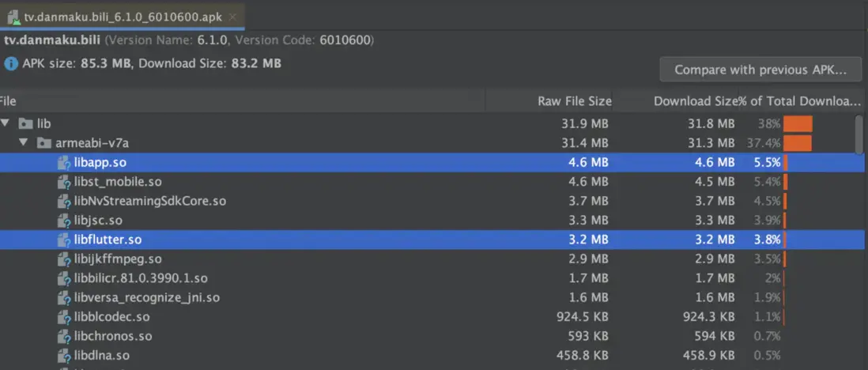
Task: Click the libflutter.so file icon
Action: point(64,240)
